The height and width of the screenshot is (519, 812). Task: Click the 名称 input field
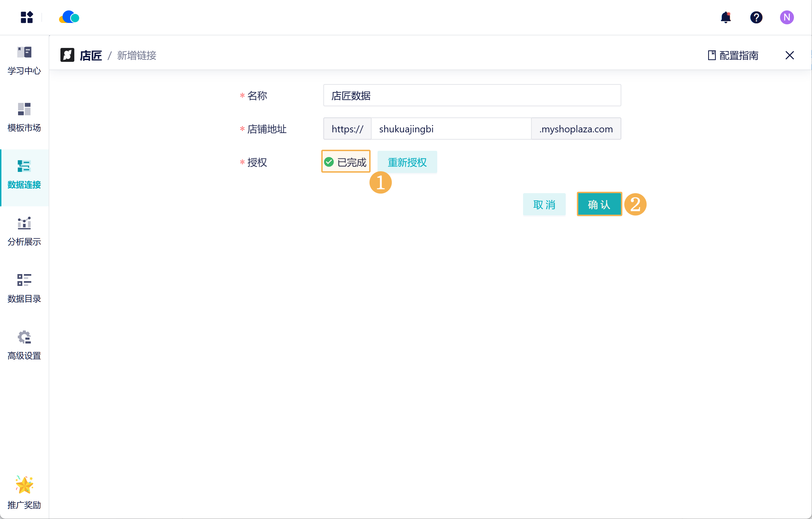[x=472, y=96]
